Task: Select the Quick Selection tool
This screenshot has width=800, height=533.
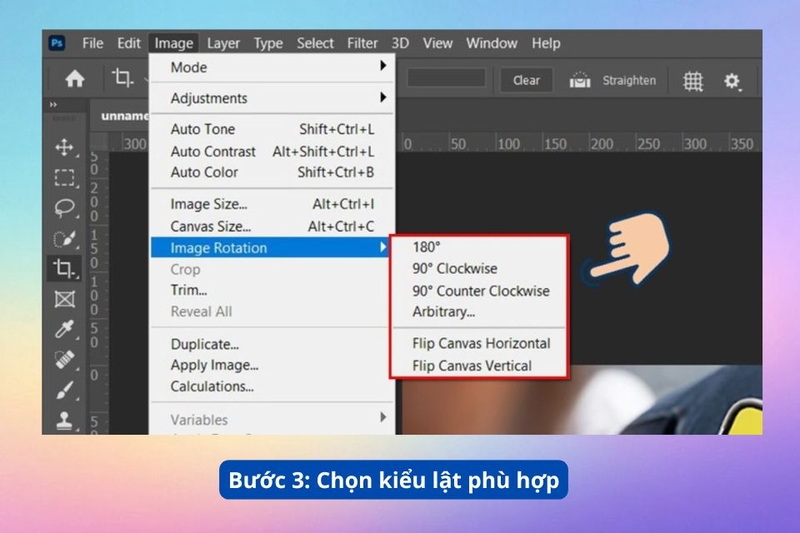Action: click(x=65, y=238)
